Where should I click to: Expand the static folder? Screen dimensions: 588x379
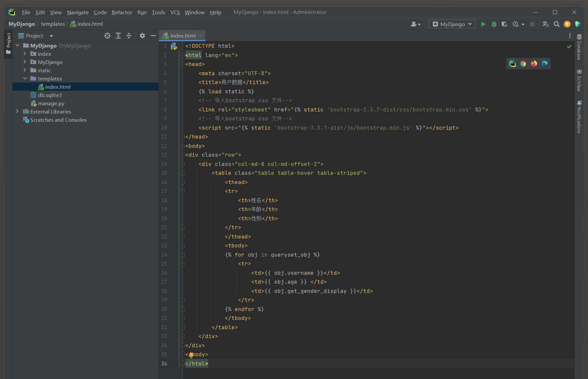click(25, 70)
